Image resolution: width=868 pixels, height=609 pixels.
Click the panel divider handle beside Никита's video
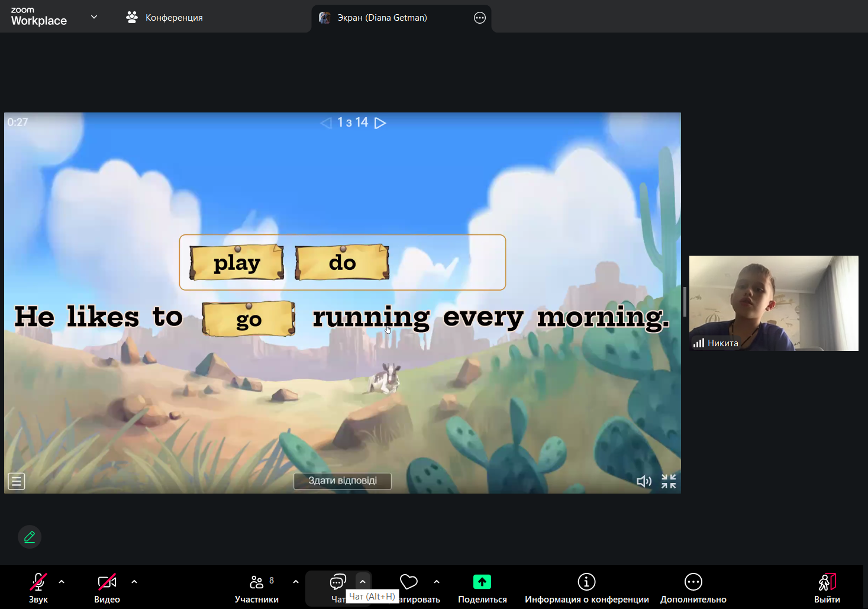click(x=685, y=302)
